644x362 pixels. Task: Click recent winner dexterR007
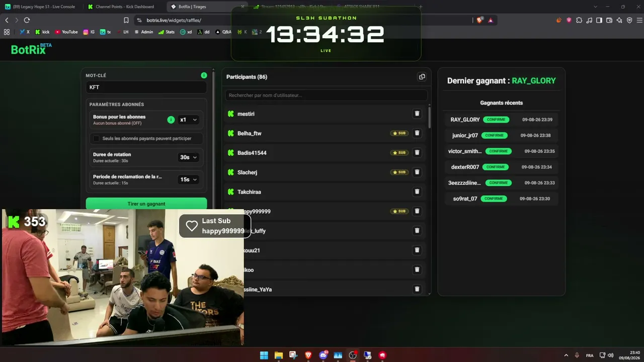point(465,167)
